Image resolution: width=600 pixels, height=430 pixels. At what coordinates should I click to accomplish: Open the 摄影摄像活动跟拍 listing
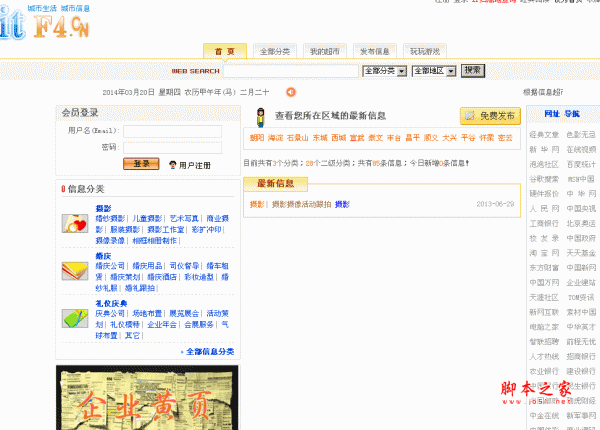[x=302, y=205]
